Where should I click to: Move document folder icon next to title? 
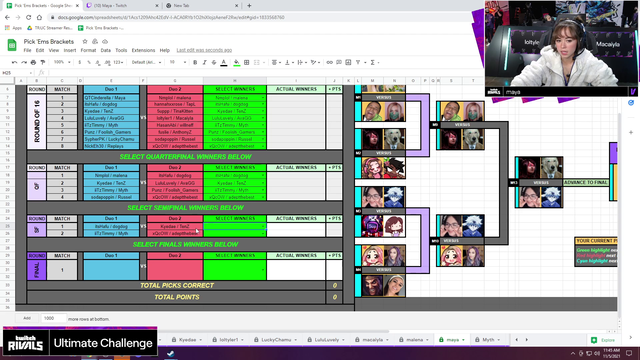coord(95,42)
